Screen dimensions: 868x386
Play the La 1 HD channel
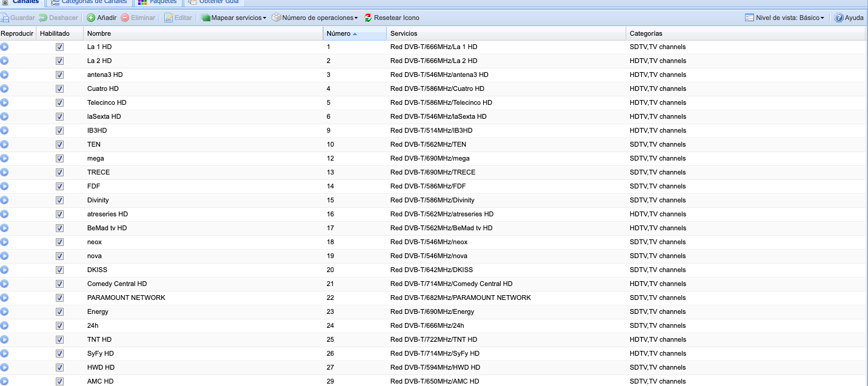click(x=4, y=47)
